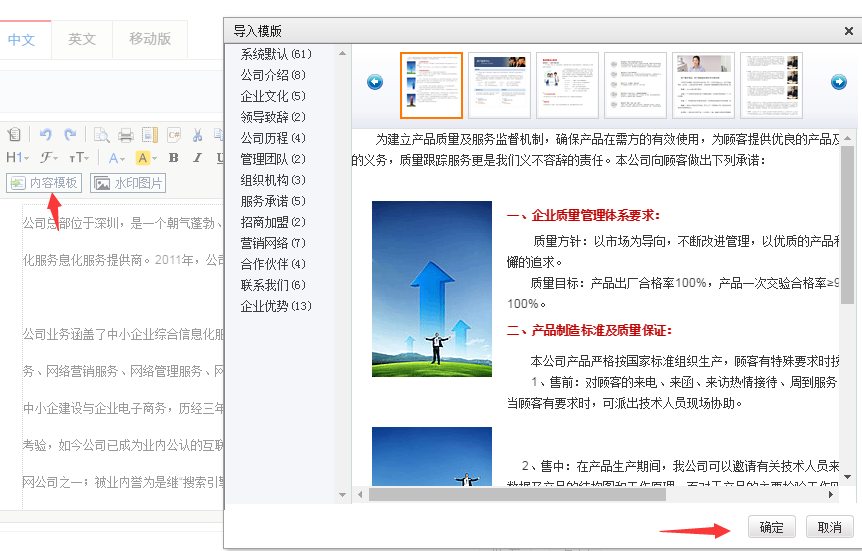Apply italic formatting with the I icon

197,158
